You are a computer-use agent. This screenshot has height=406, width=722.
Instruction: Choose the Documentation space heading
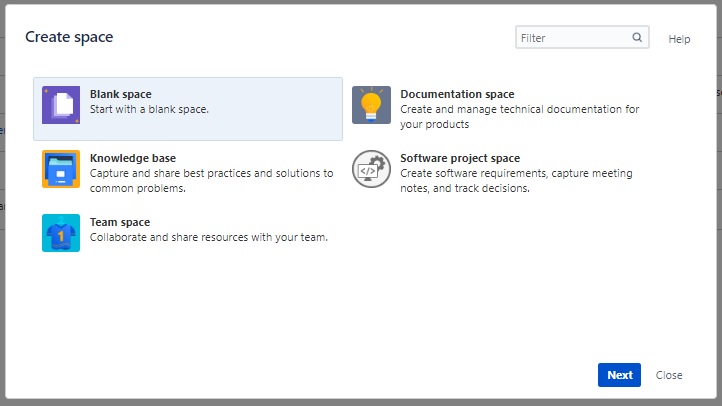[x=457, y=94]
